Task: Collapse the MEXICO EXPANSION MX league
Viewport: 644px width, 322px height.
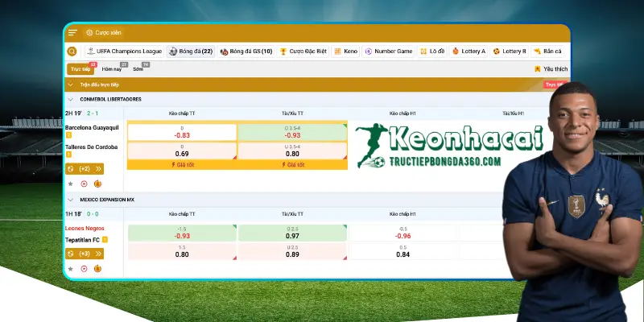Action: [71, 199]
